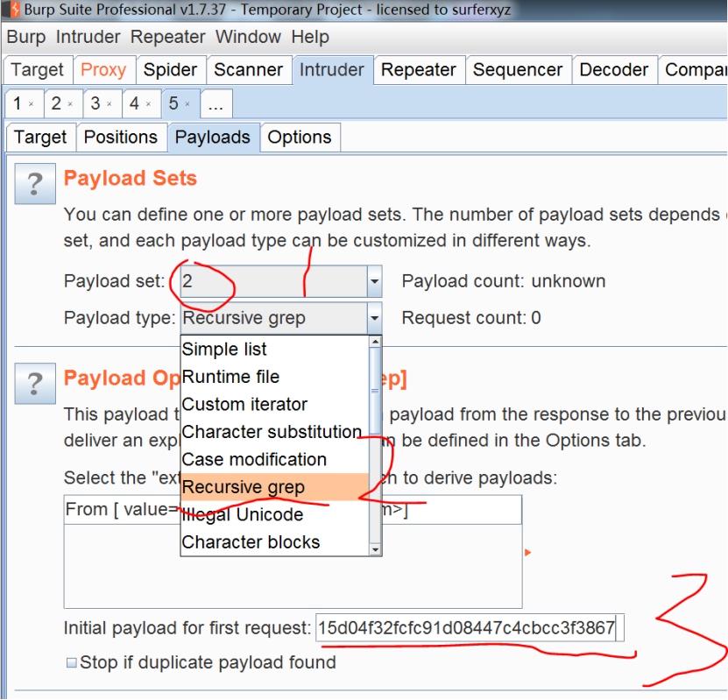The image size is (728, 700).
Task: Pick Case modification payload type
Action: coord(275,460)
